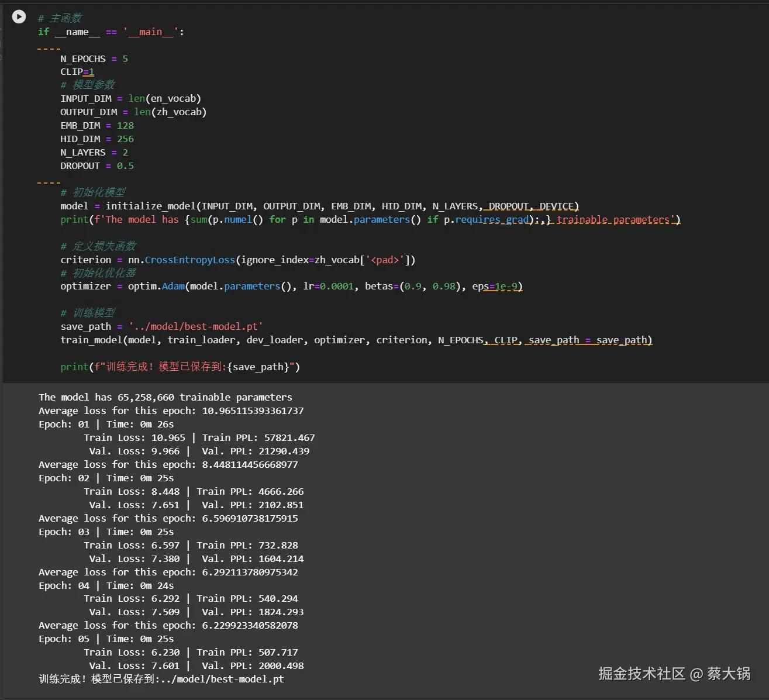Click the nn.CrossEntropyLoss criterion line
This screenshot has width=769, height=700.
point(238,260)
